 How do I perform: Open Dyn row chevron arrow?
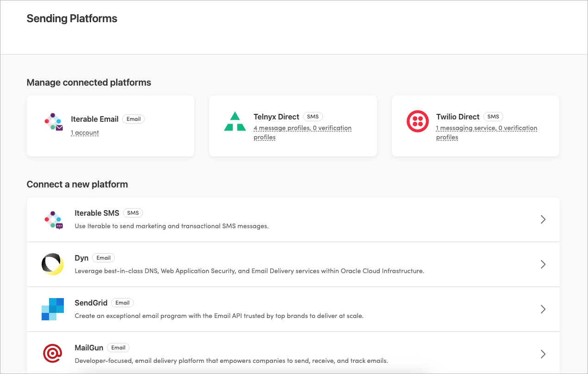(x=543, y=264)
